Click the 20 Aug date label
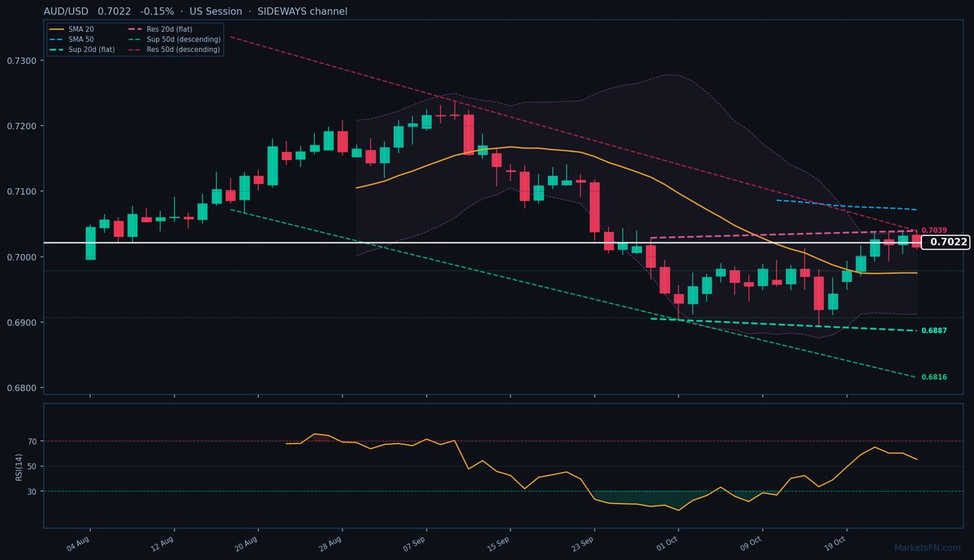The width and height of the screenshot is (974, 560). tap(246, 544)
